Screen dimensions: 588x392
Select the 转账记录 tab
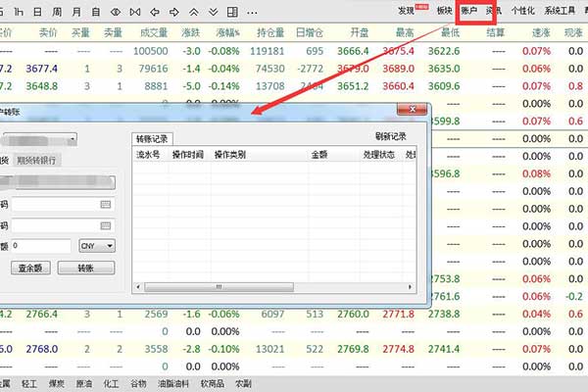coord(152,139)
